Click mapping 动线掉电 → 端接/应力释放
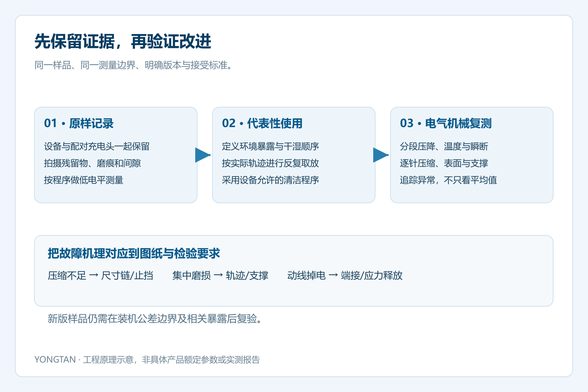The width and height of the screenshot is (588, 392). click(x=345, y=276)
